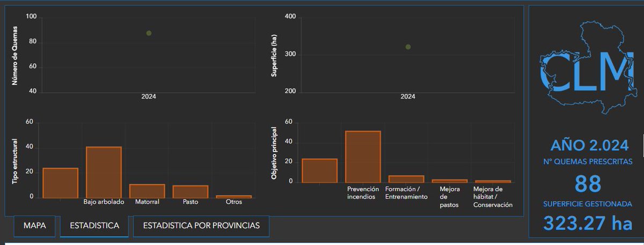Viewport: 644px width, 245px height.
Task: Click the Formación / Entrenamiento axis label
Action: [406, 193]
